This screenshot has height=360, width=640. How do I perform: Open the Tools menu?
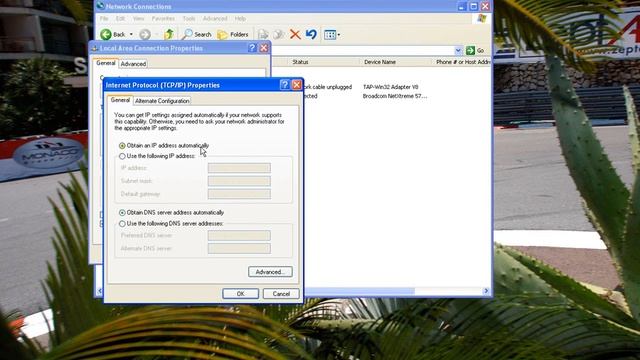[x=189, y=19]
